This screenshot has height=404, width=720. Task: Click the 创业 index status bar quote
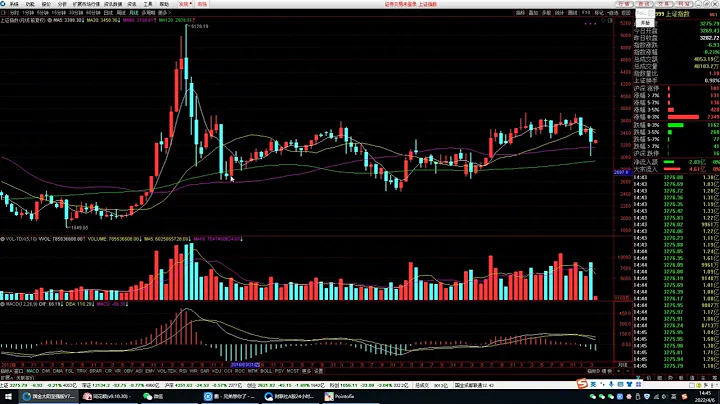(x=285, y=385)
